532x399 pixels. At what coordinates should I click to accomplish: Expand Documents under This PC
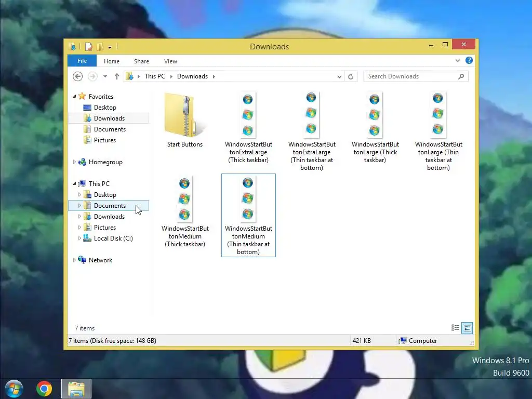[x=79, y=205]
